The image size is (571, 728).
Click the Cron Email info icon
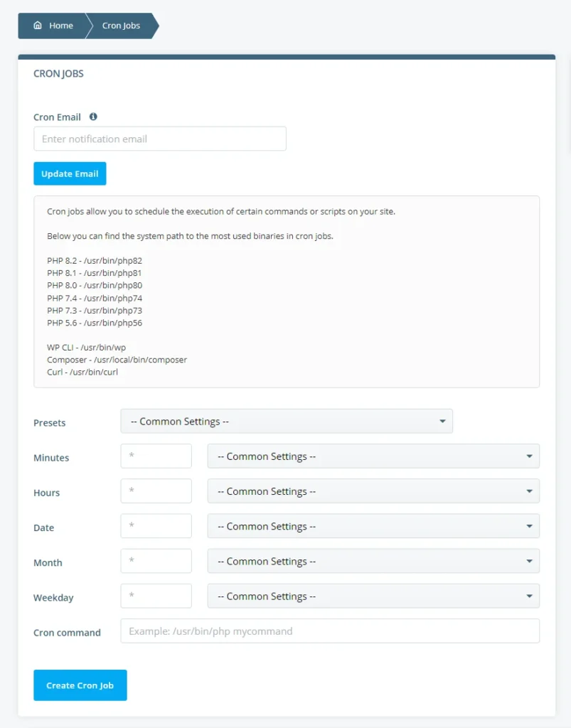click(93, 117)
